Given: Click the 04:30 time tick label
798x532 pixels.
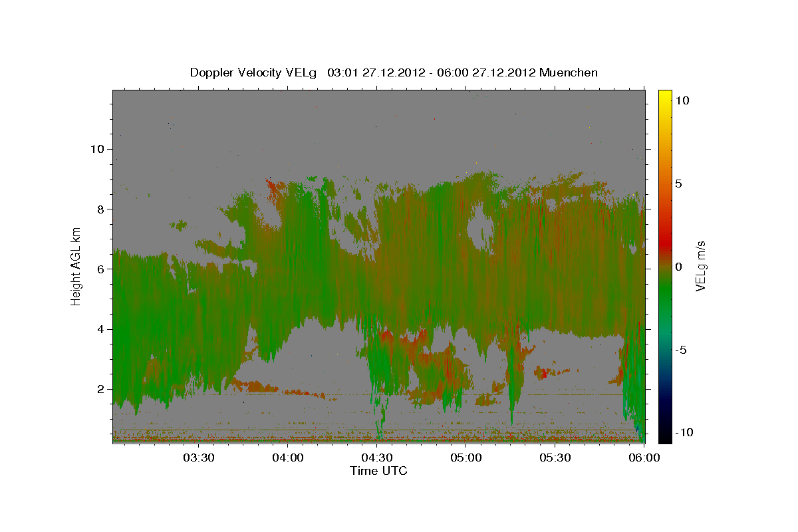Looking at the screenshot, I should point(377,458).
